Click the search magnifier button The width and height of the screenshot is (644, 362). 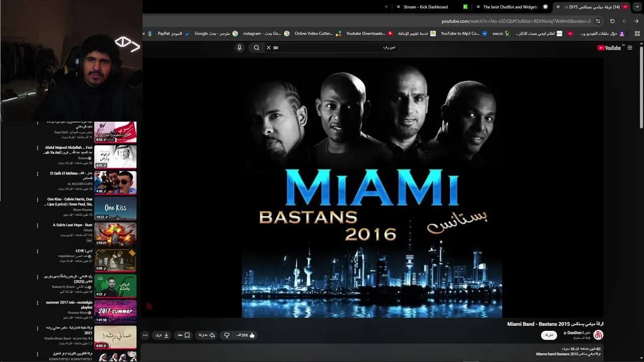257,47
